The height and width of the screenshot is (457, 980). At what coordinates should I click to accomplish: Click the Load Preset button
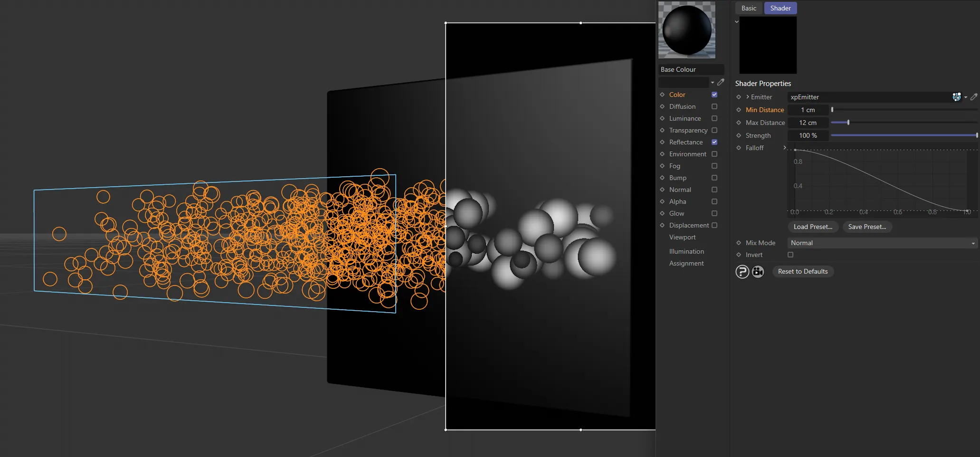pyautogui.click(x=813, y=227)
